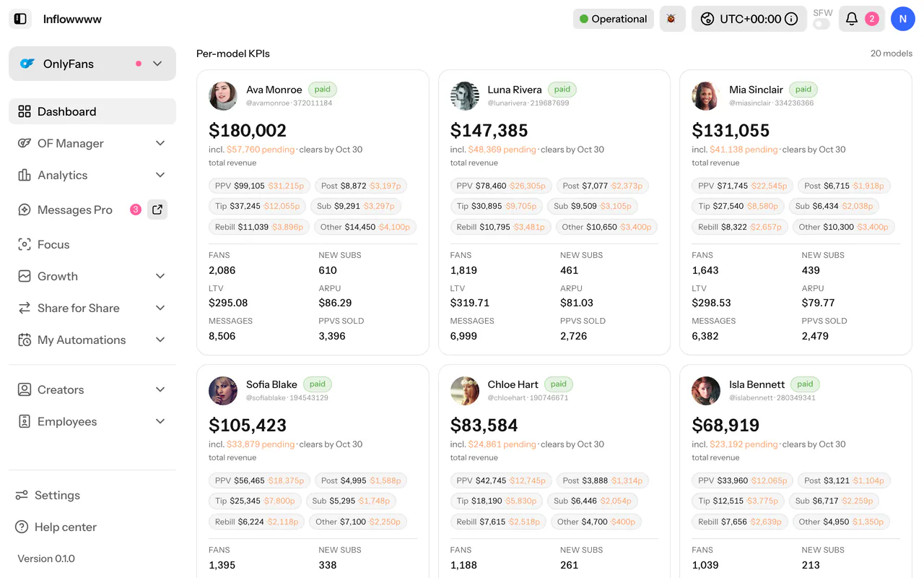Viewport: 924px width, 578px height.
Task: Expand the Creators chevron
Action: pos(160,389)
